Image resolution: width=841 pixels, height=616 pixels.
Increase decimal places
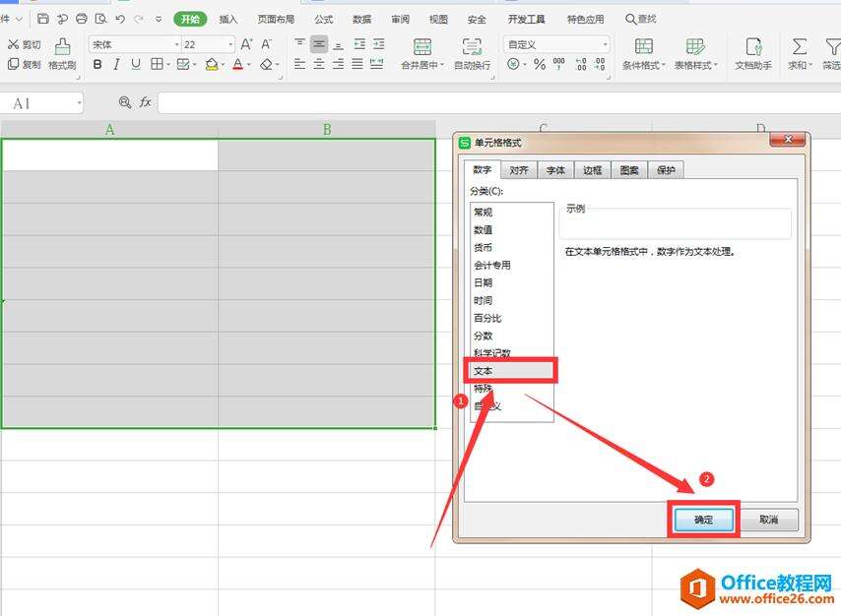(581, 65)
